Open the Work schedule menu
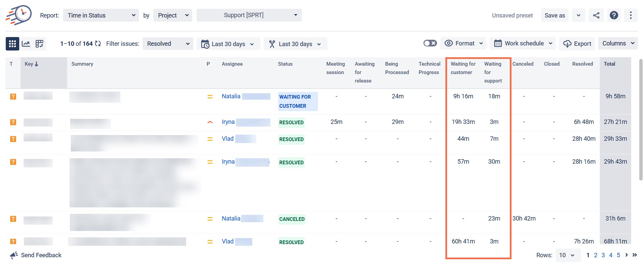Image resolution: width=644 pixels, height=267 pixels. tap(523, 43)
